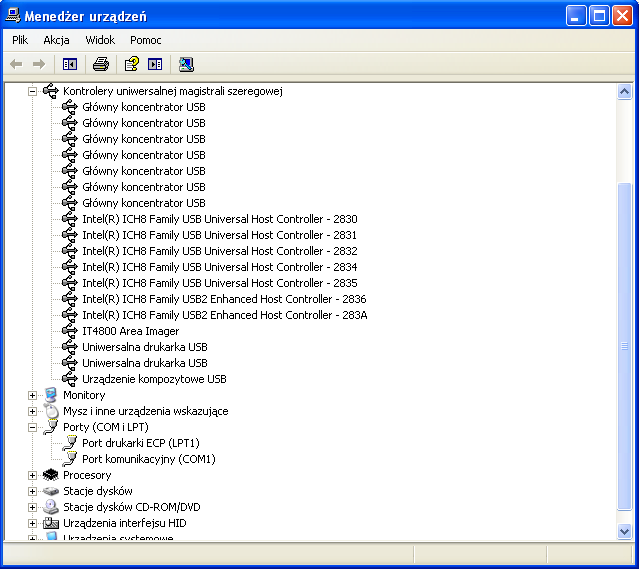Click the Scan for hardware changes icon
This screenshot has width=639, height=569.
click(x=186, y=64)
